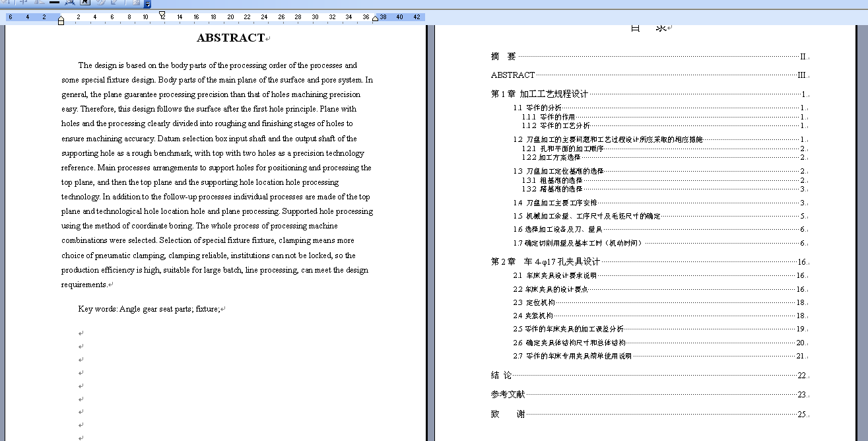Select the first line indent marker on ruler
Viewport: 868px width, 441px height.
coord(162,15)
